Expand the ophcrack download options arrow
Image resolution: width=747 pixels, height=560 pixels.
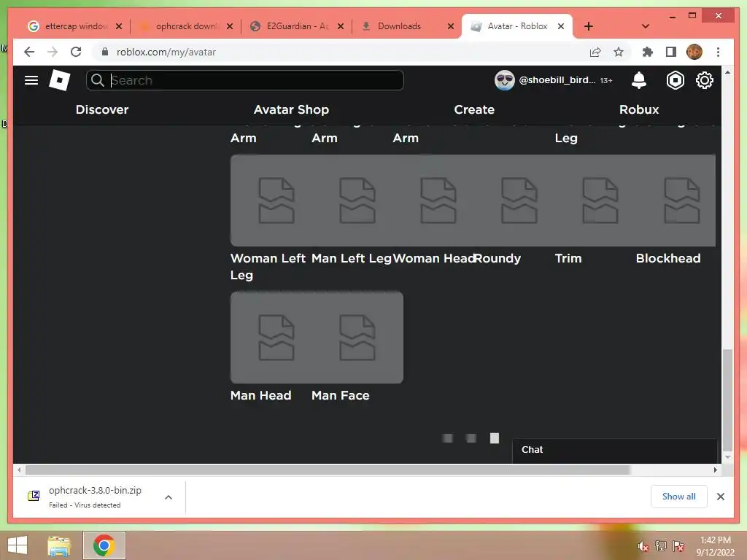(169, 497)
